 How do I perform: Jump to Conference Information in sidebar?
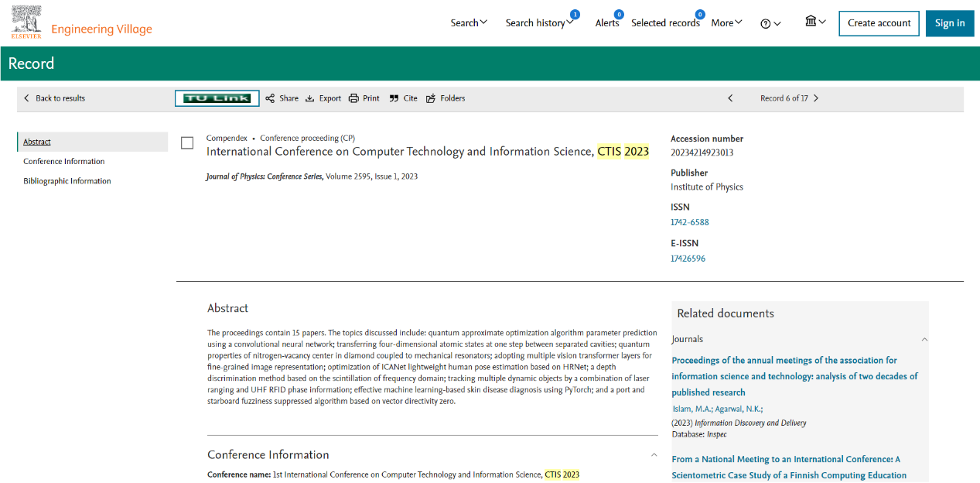(x=64, y=162)
